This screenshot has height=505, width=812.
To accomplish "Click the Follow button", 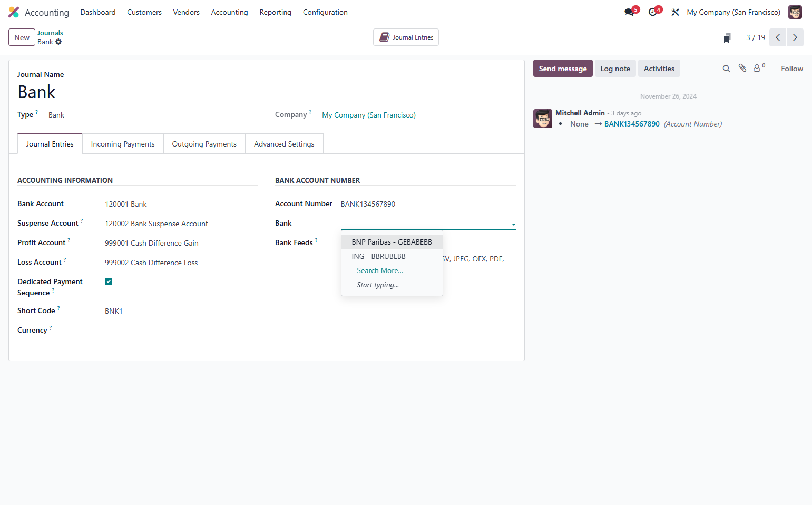I will point(792,69).
